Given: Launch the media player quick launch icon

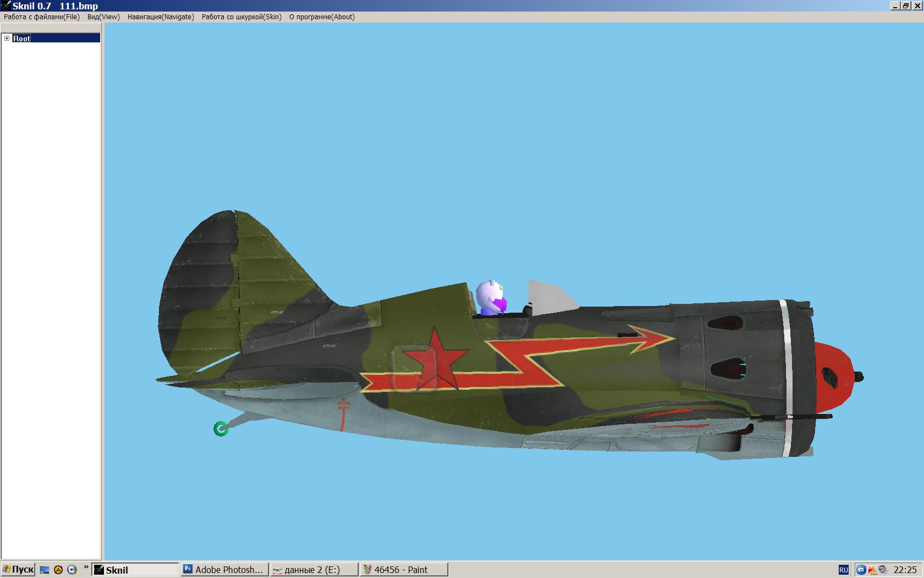Looking at the screenshot, I should click(72, 570).
